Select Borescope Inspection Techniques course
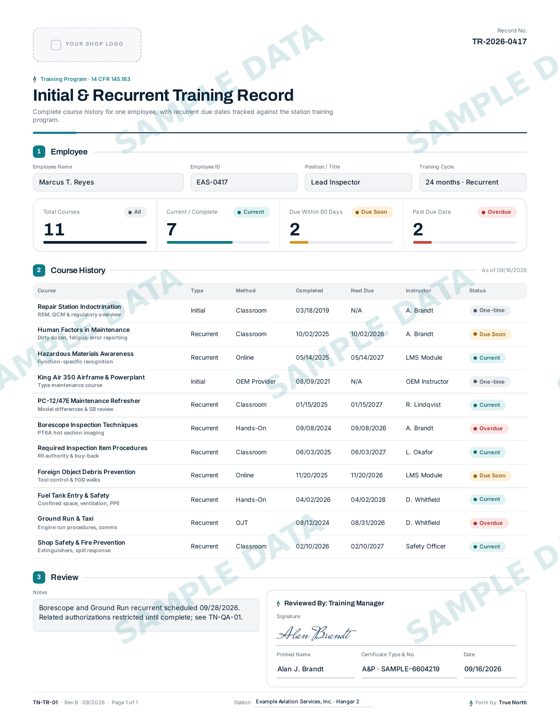 click(280, 428)
